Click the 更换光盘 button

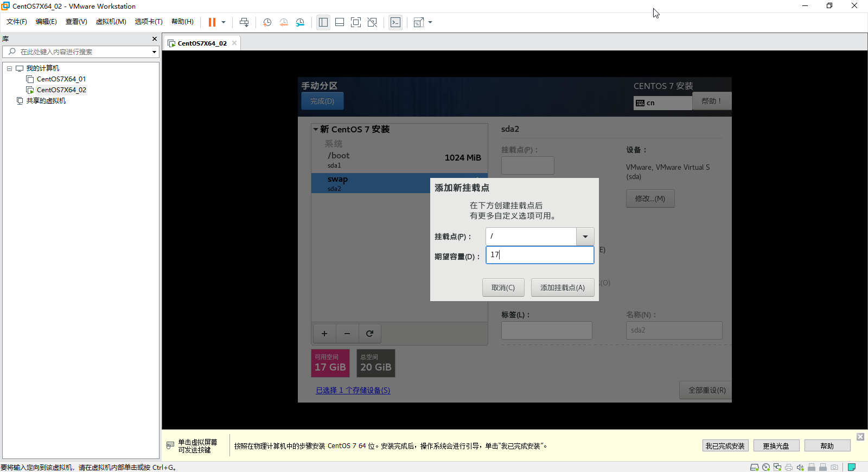[x=776, y=446]
